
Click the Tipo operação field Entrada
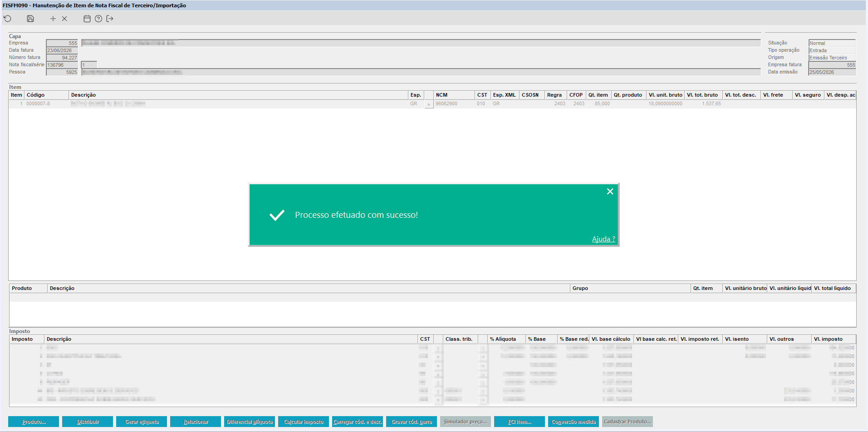[x=832, y=50]
